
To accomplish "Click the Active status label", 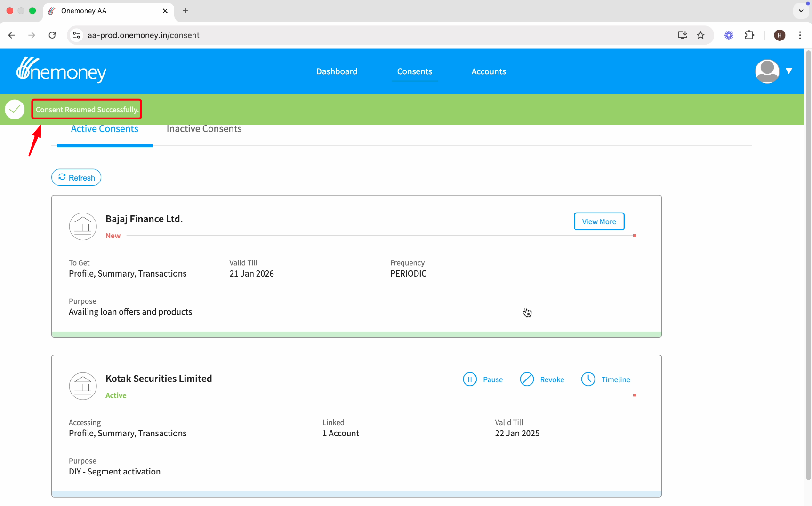I will coord(116,395).
